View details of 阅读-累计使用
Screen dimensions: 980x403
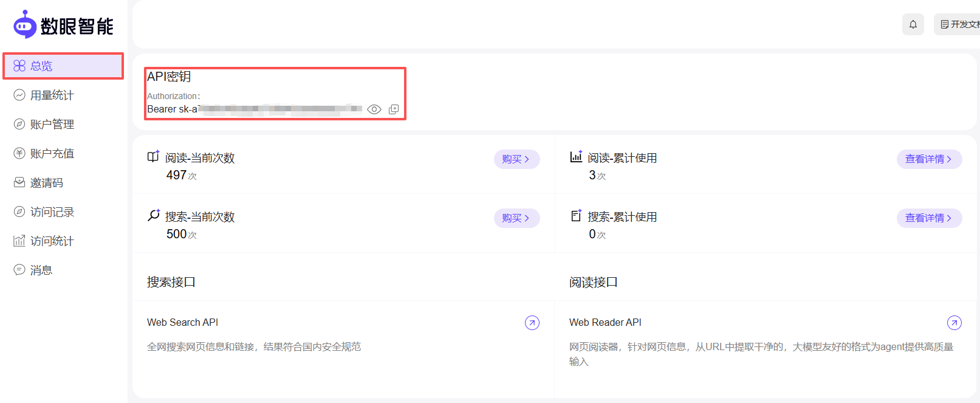929,159
